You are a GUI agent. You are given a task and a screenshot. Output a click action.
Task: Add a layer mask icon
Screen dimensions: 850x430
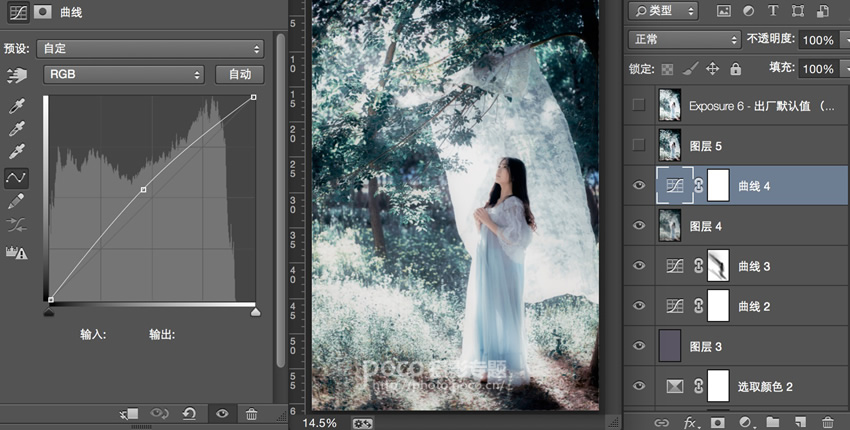click(718, 422)
